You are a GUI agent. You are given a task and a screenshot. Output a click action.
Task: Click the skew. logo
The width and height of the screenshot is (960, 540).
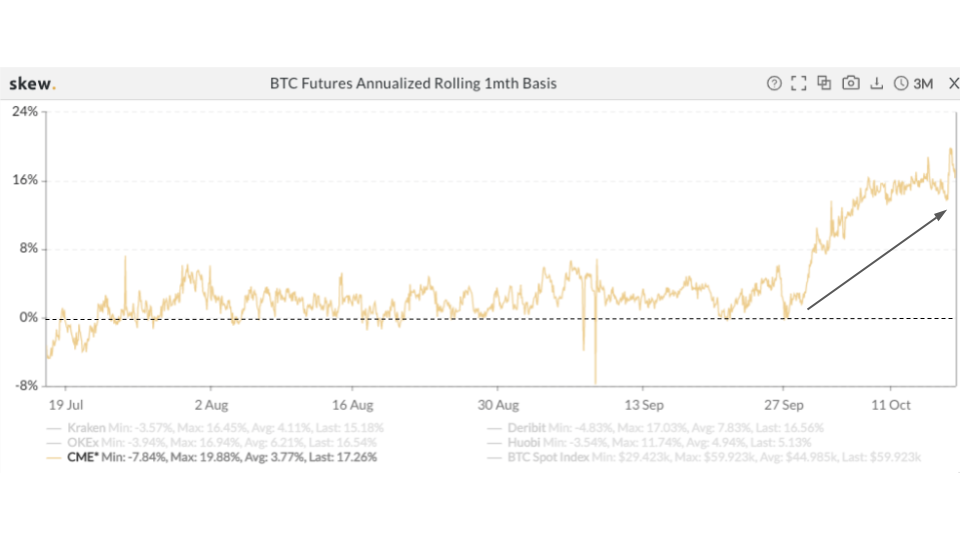pyautogui.click(x=32, y=84)
